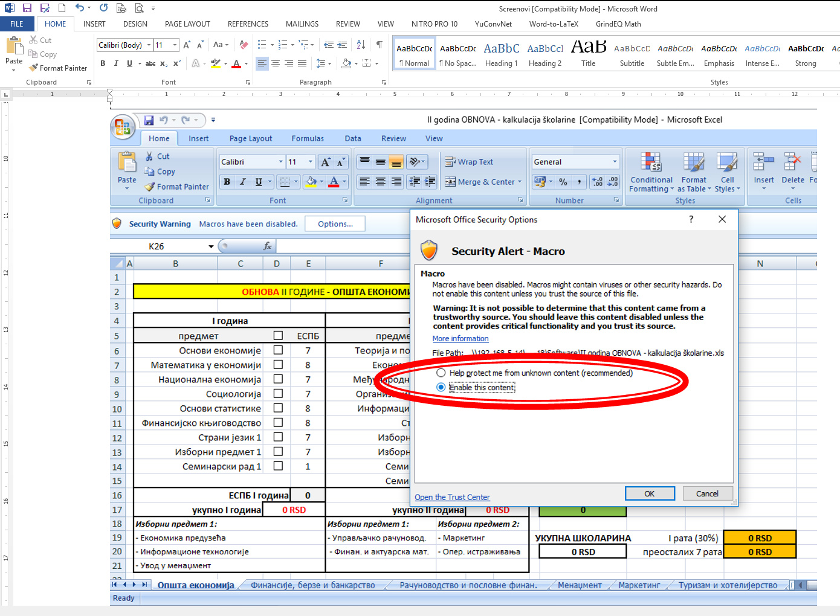The width and height of the screenshot is (840, 616).
Task: Apply strikethrough in Word ribbon
Action: point(150,63)
